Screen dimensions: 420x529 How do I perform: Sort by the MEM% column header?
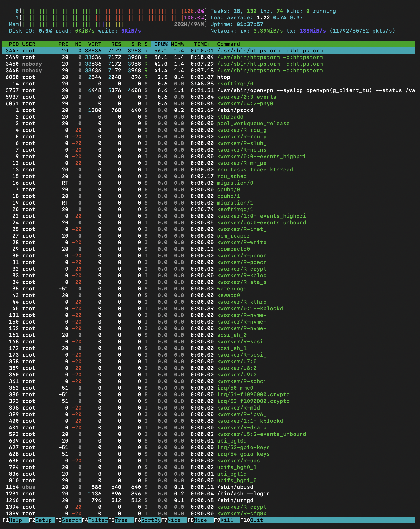pos(177,44)
